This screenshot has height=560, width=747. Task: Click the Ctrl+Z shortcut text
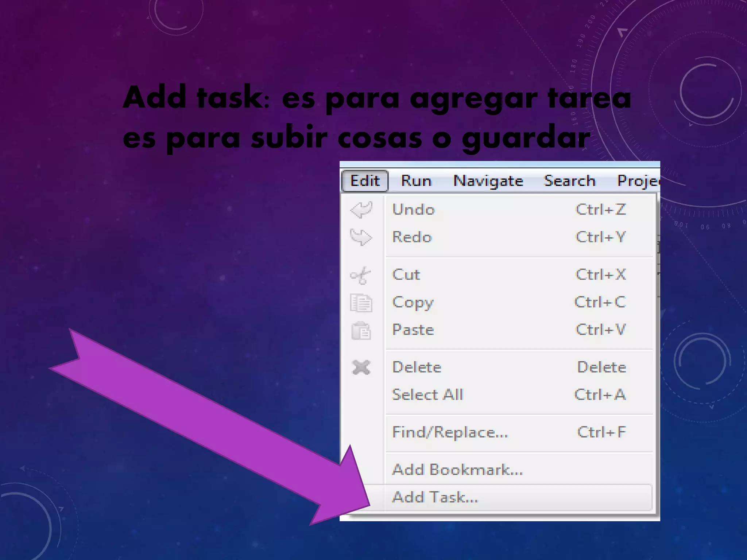tap(601, 210)
